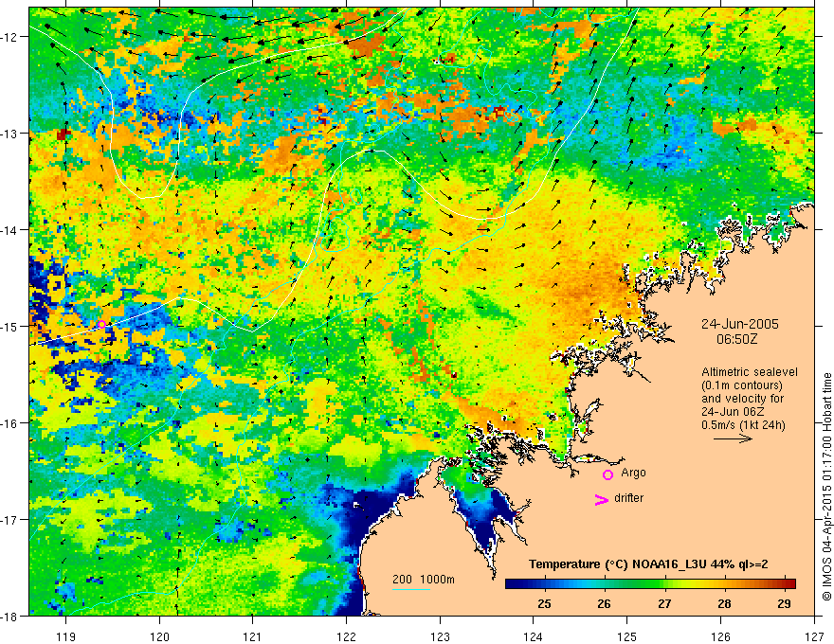Click the colorbar value '28'
The height and width of the screenshot is (644, 834).
click(724, 604)
